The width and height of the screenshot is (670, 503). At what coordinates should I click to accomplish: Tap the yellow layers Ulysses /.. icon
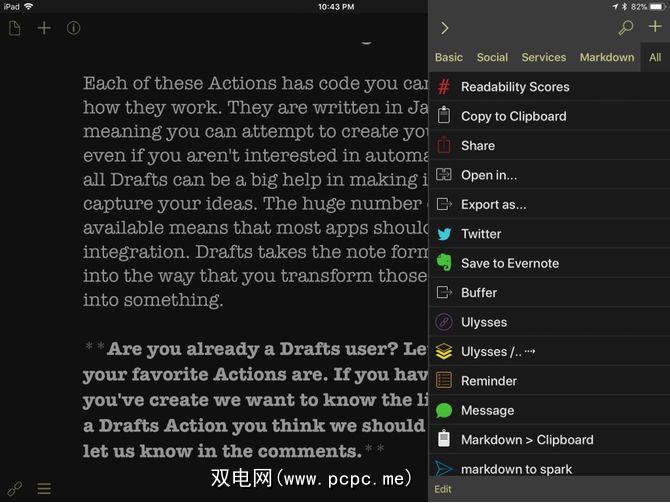pos(444,351)
